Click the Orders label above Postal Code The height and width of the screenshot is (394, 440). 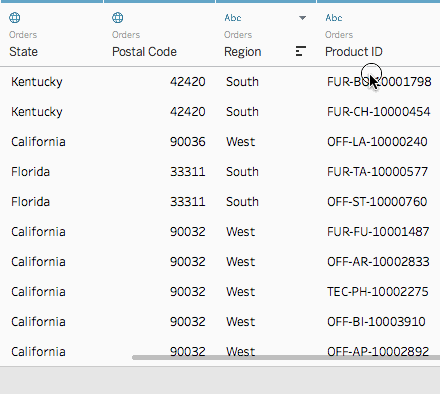(x=126, y=35)
